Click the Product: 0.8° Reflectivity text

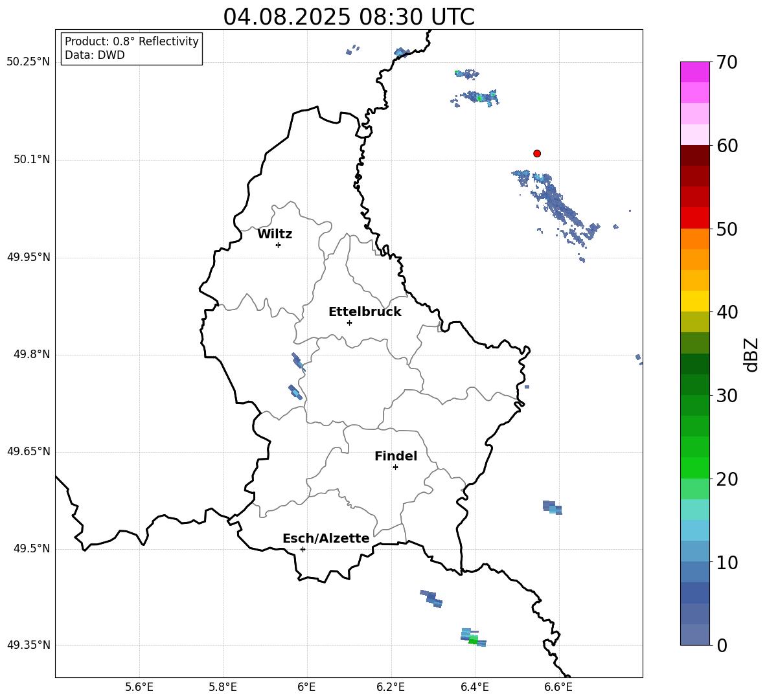tap(132, 41)
